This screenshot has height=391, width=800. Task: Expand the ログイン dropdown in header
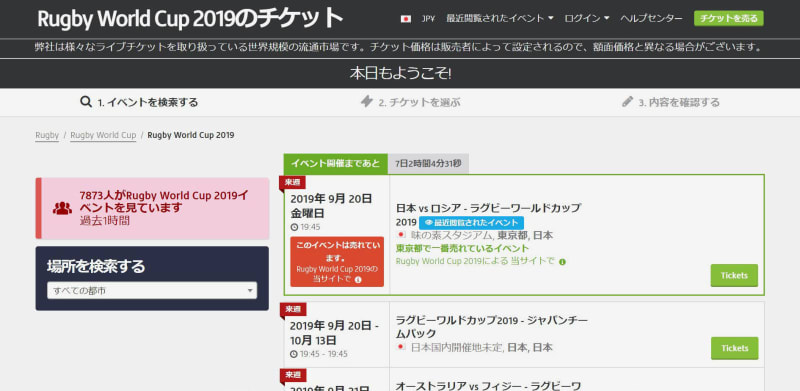pyautogui.click(x=587, y=19)
